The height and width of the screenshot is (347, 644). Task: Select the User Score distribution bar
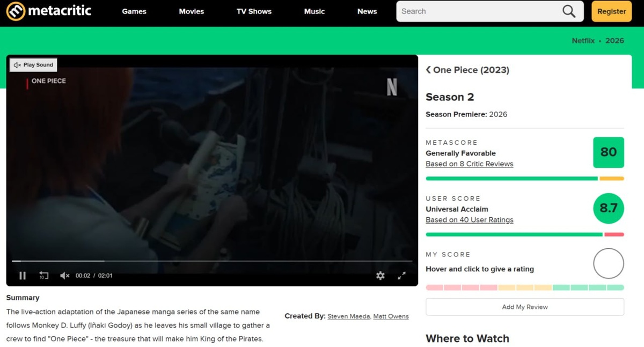(x=525, y=234)
